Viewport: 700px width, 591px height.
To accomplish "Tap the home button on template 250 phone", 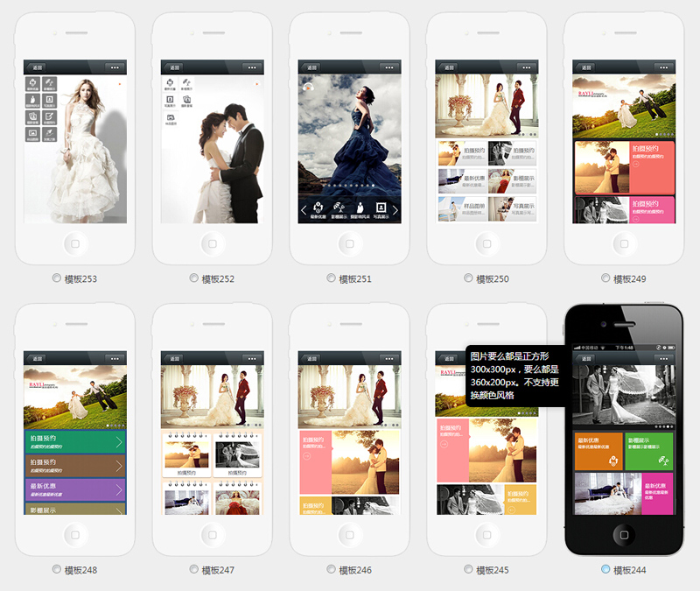I will point(487,244).
